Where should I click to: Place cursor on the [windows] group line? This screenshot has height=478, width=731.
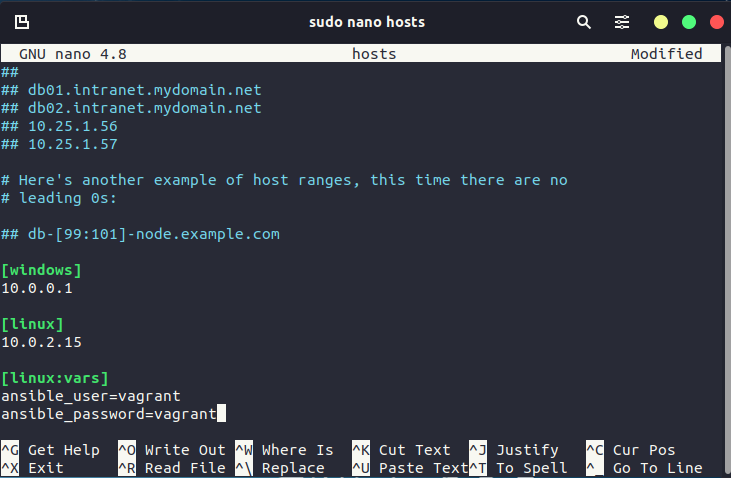tap(42, 270)
